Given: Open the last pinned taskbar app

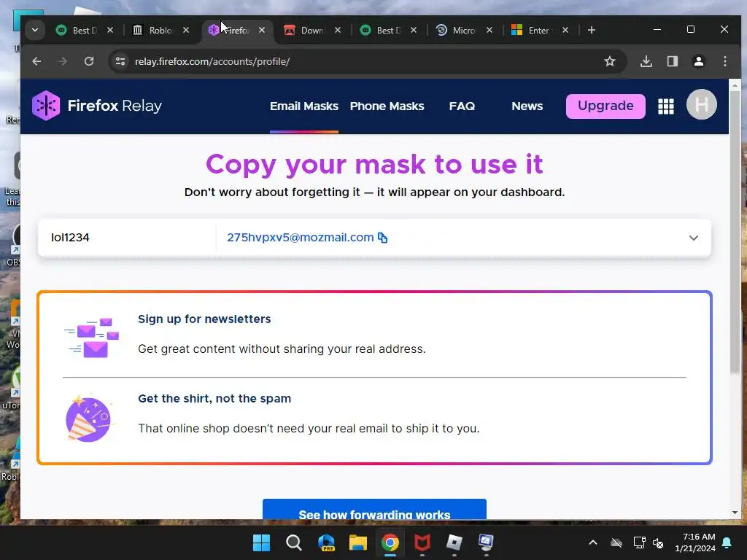Looking at the screenshot, I should 486,542.
